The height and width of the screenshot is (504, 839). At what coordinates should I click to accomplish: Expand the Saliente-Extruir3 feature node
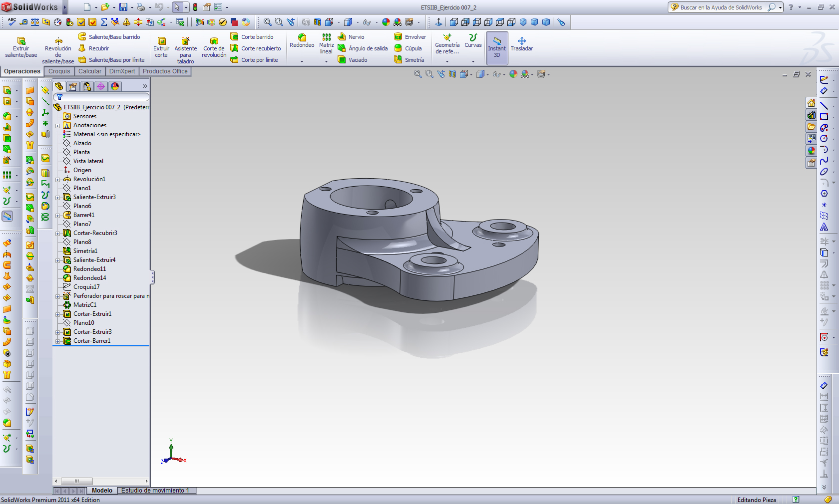58,198
